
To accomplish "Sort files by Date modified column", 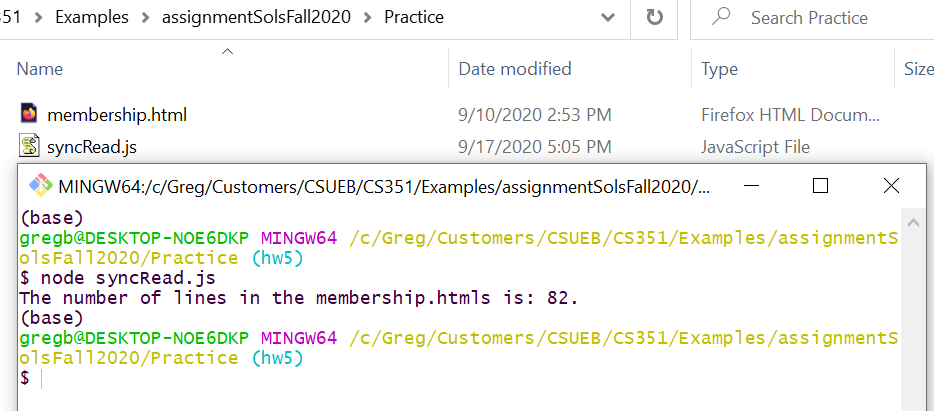I will (x=515, y=69).
